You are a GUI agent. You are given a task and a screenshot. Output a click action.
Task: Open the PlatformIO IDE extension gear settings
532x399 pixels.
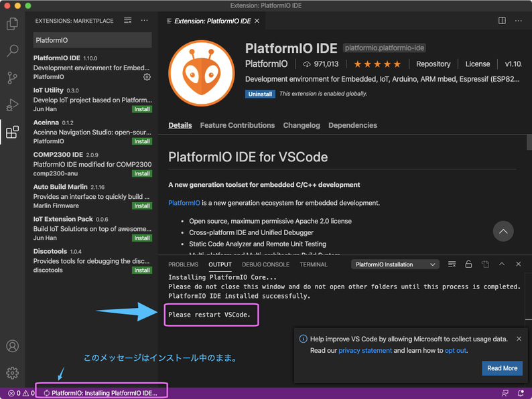[147, 77]
